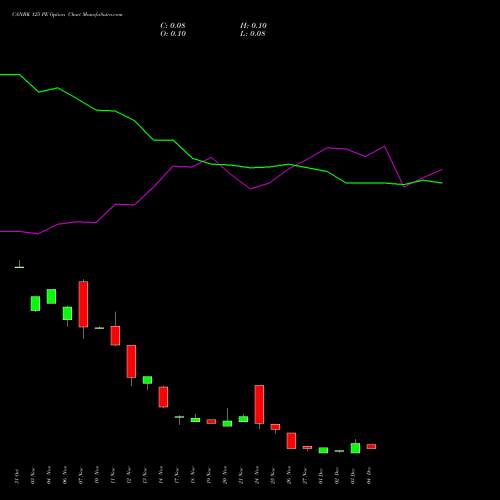Screen dimensions: 500x500
Task: Click the close value 'C: 0.08'
Action: (173, 26)
